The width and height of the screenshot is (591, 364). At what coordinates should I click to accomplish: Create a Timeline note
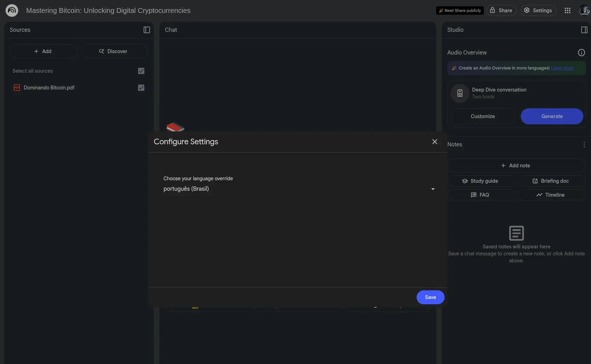click(x=551, y=195)
